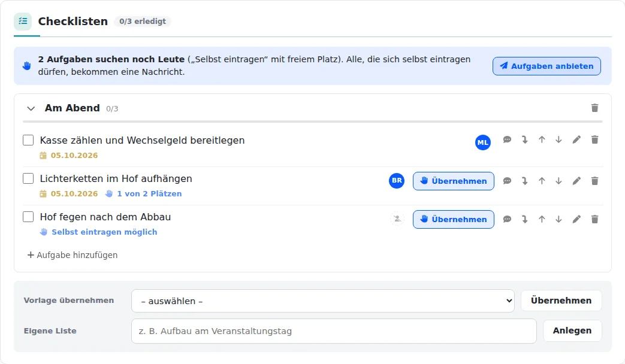Click the indent arrow for 'Kasse zählen' task

click(524, 139)
